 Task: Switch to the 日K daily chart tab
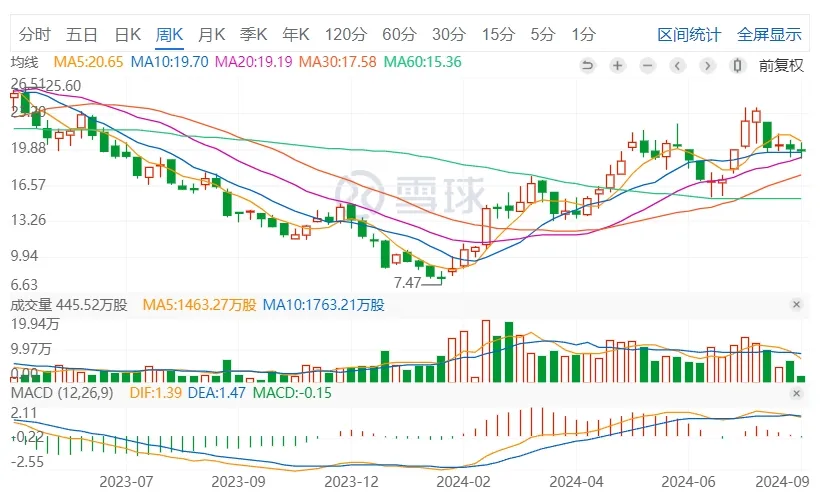pyautogui.click(x=127, y=34)
